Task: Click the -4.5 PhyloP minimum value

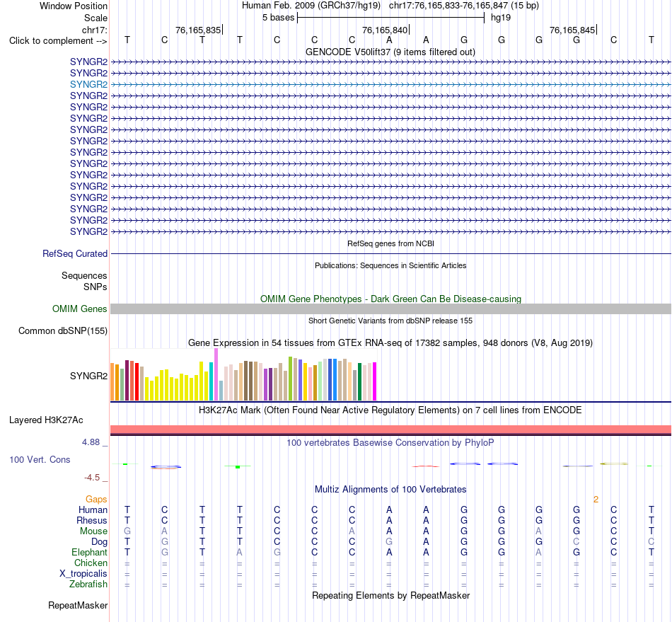Action: (92, 478)
